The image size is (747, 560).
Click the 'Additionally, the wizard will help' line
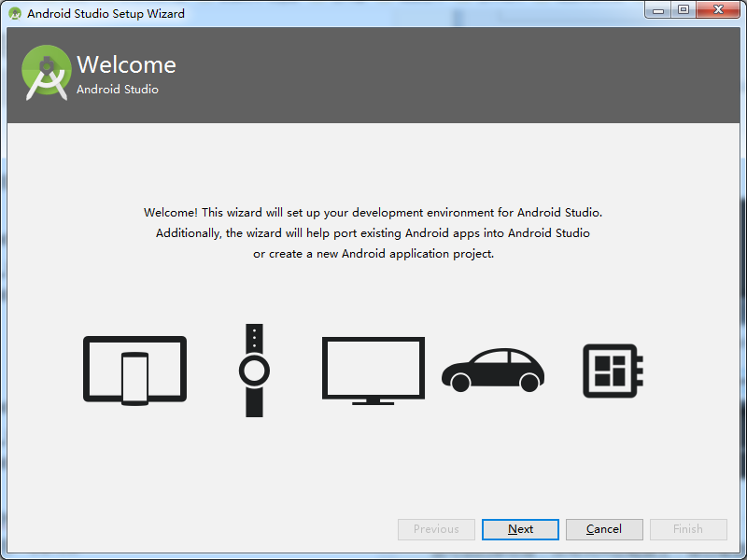(373, 232)
